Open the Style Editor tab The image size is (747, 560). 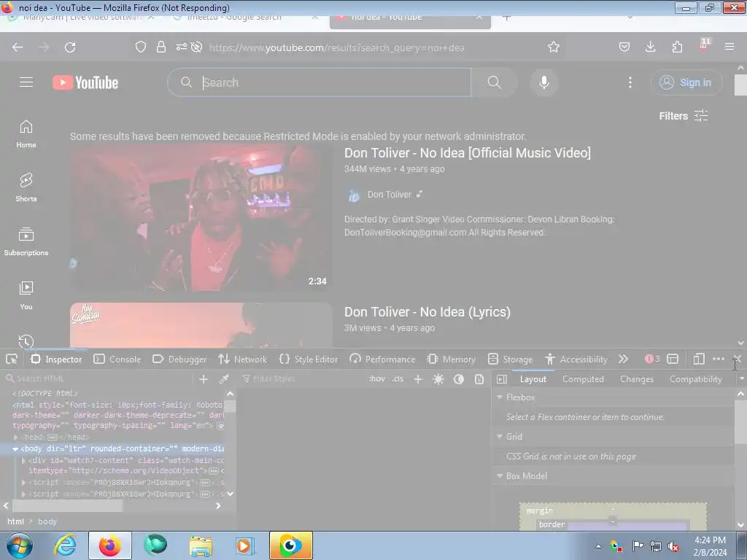pyautogui.click(x=309, y=359)
